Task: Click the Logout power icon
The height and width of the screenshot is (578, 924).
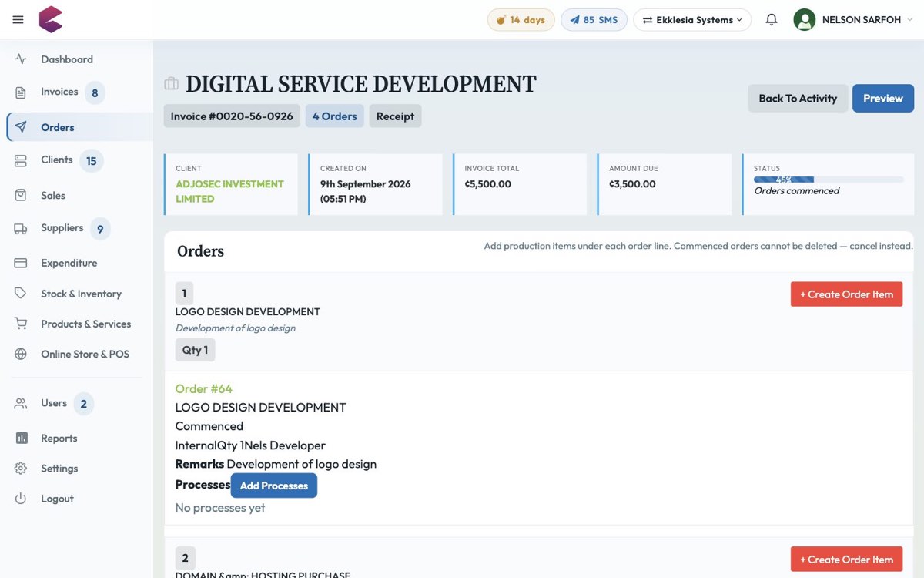Action: [21, 499]
